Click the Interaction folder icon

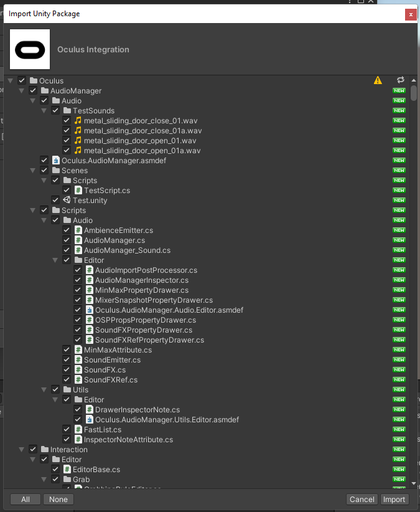45,449
